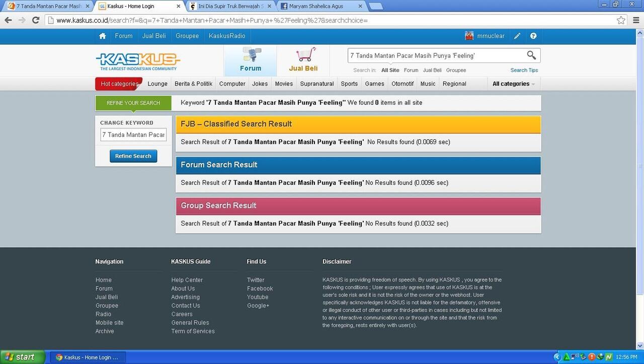
Task: Open Facebook link under Find Us
Action: [260, 288]
